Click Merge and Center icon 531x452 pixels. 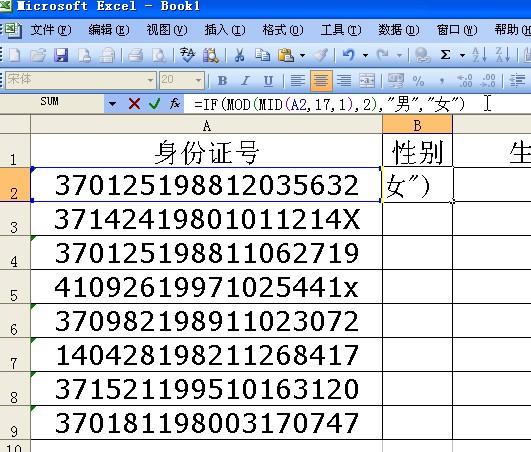coord(367,81)
